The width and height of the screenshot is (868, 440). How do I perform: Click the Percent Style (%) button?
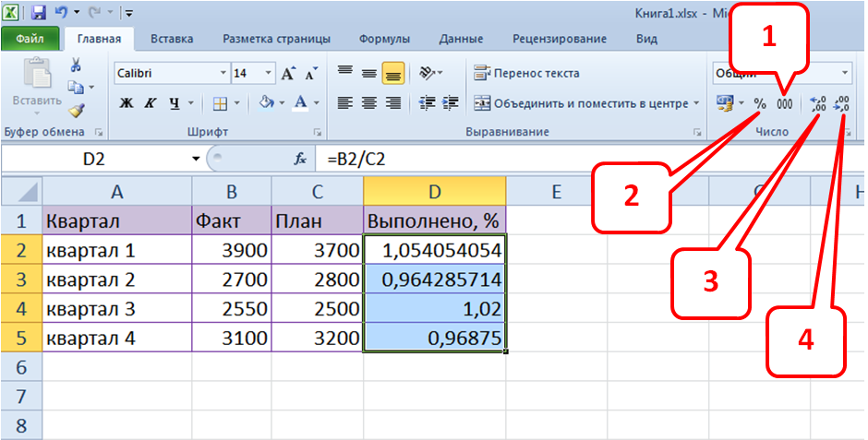click(760, 103)
